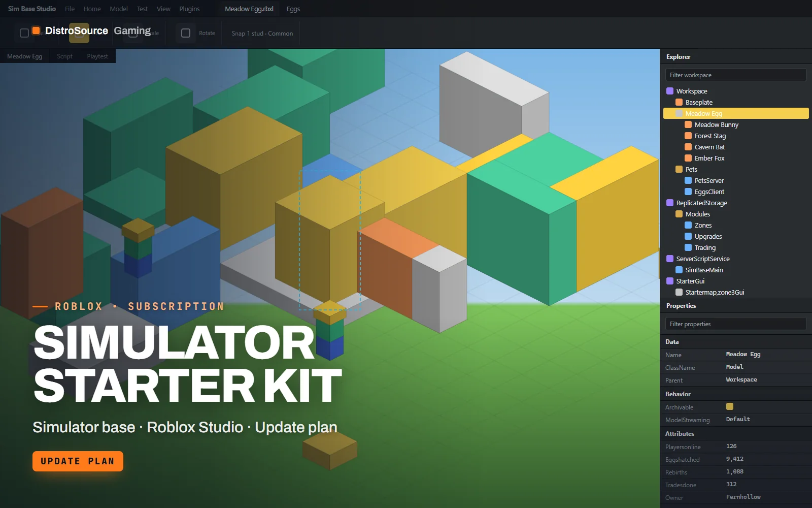
Task: Click the Properties panel title
Action: [x=681, y=306]
